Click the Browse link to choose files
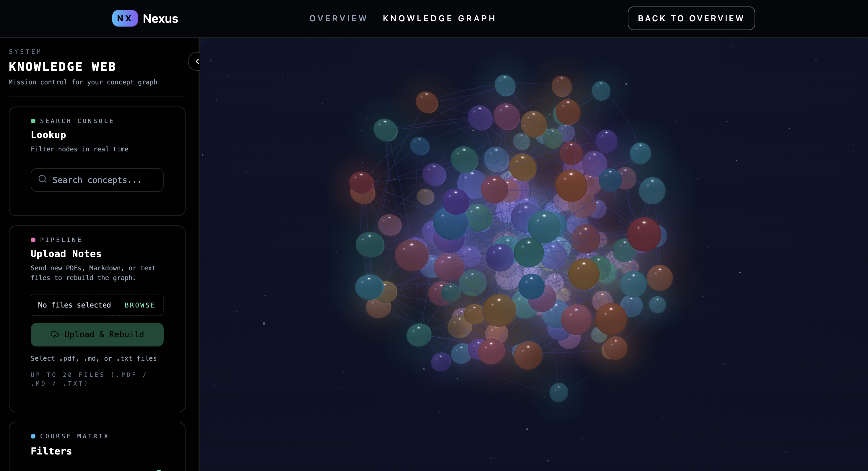This screenshot has width=868, height=471. point(140,305)
